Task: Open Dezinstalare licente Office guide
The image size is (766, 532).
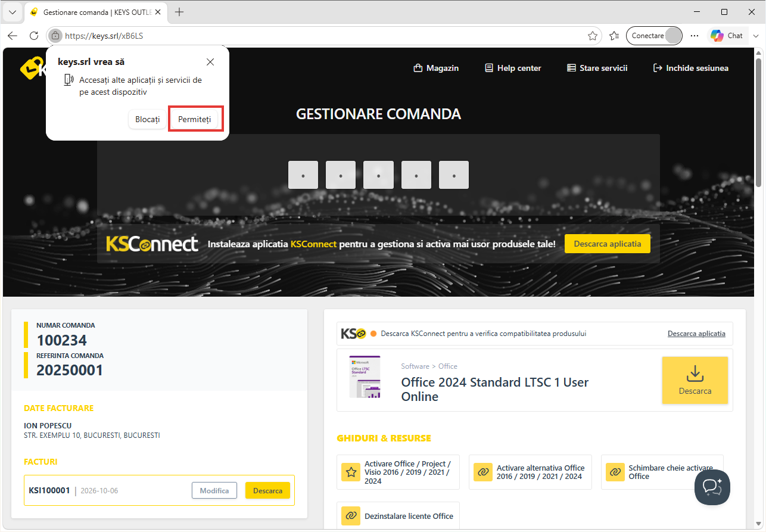Action: tap(398, 516)
